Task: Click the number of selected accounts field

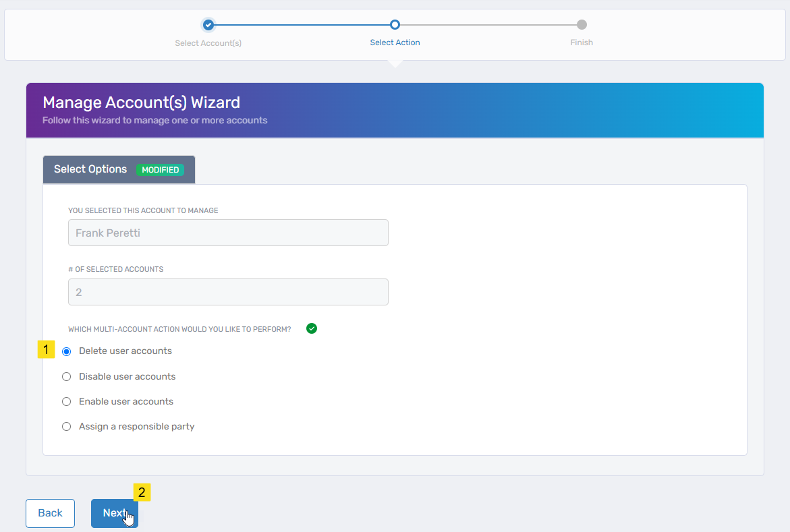Action: tap(228, 292)
